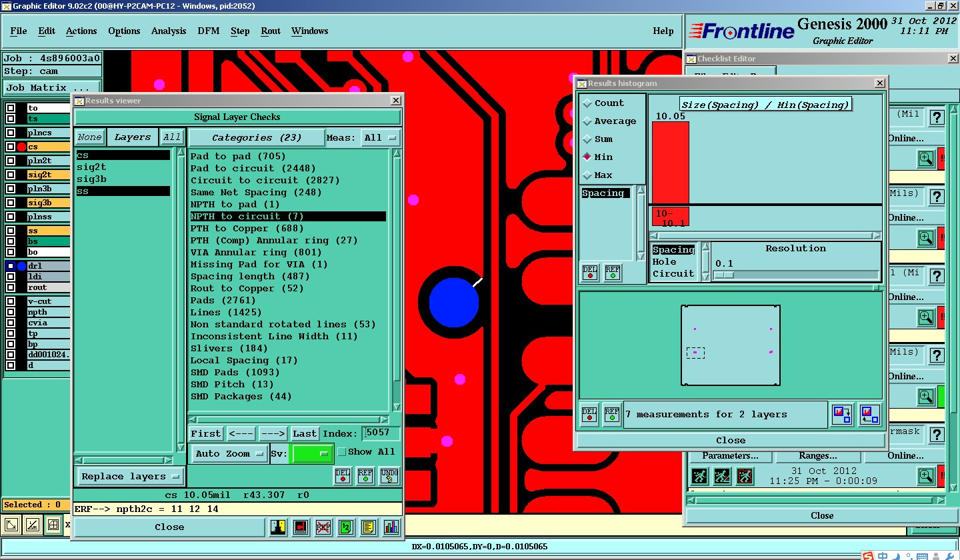Click the yellow notes report icon
The width and height of the screenshot is (960, 560).
click(368, 527)
